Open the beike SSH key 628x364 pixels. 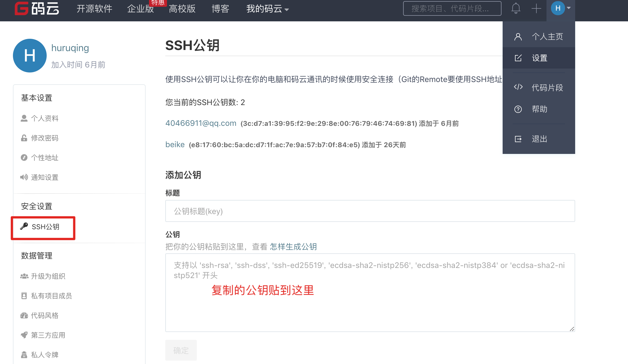[175, 144]
